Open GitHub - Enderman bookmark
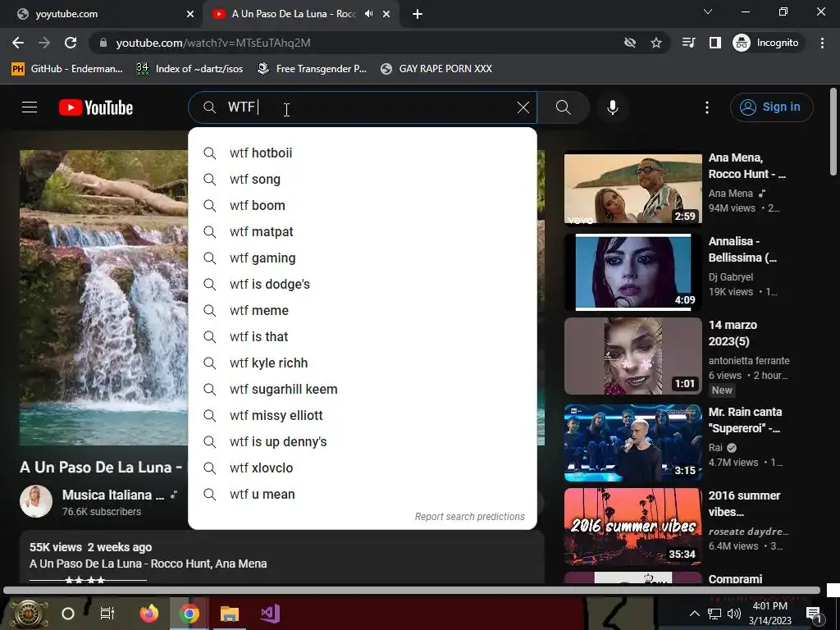The image size is (840, 630). [x=67, y=69]
